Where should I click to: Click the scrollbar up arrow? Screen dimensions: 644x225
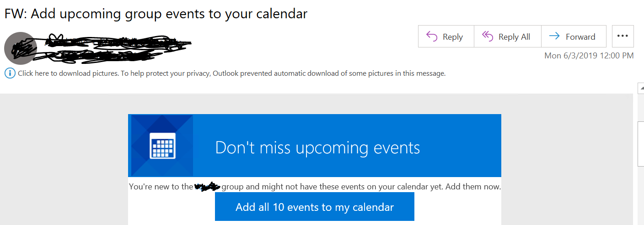coord(640,87)
